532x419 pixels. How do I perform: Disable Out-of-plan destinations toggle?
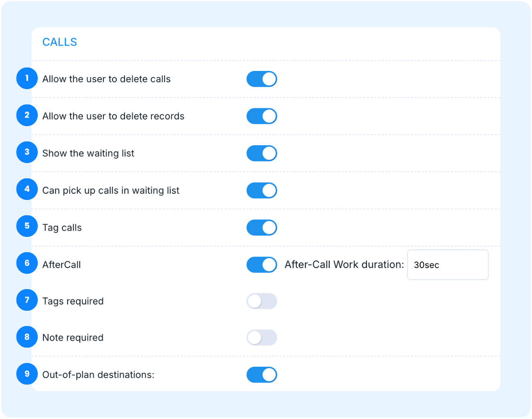click(262, 375)
